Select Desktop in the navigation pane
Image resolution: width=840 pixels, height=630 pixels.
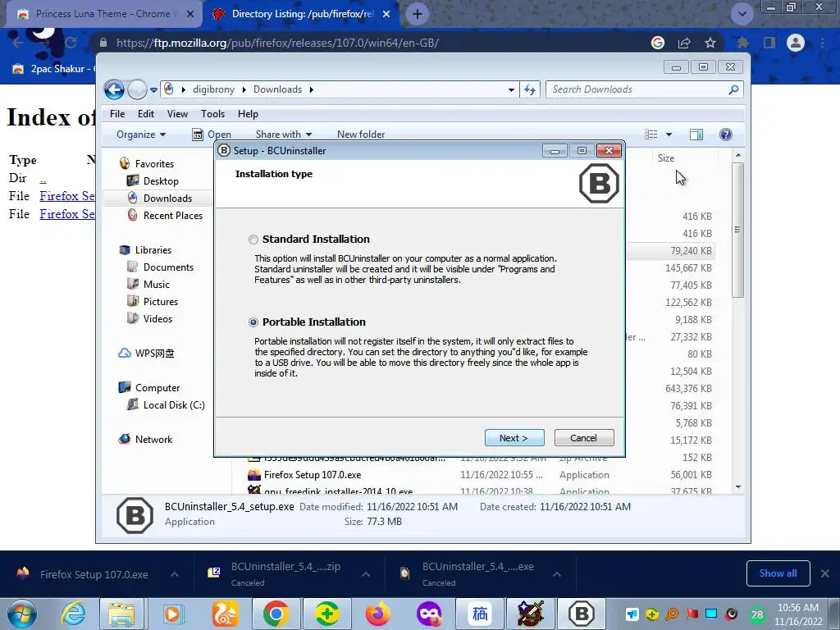[161, 181]
